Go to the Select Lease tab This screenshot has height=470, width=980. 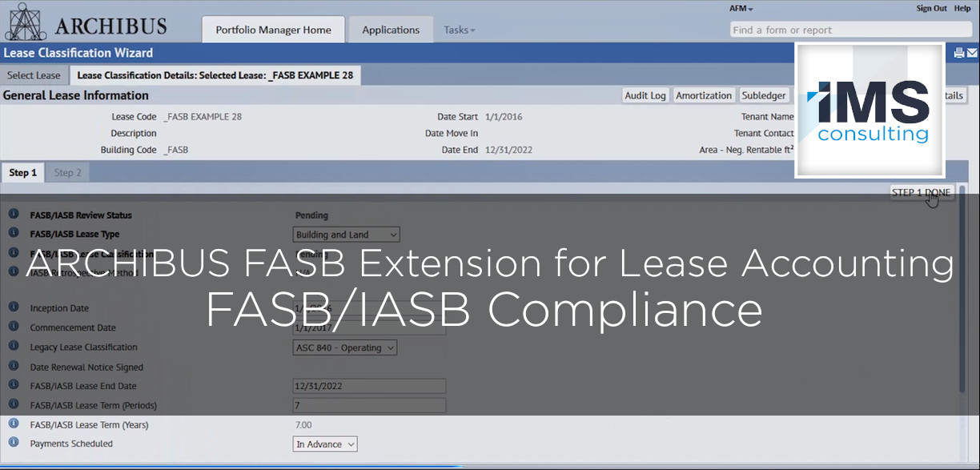click(x=34, y=75)
